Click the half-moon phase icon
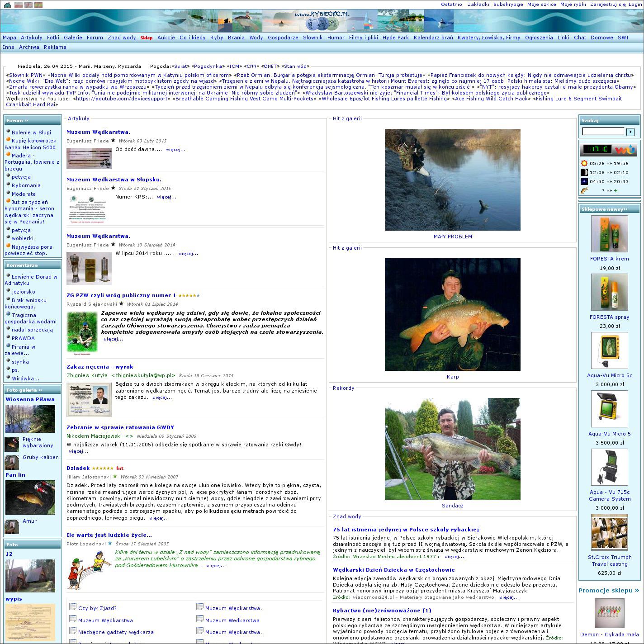 584,173
